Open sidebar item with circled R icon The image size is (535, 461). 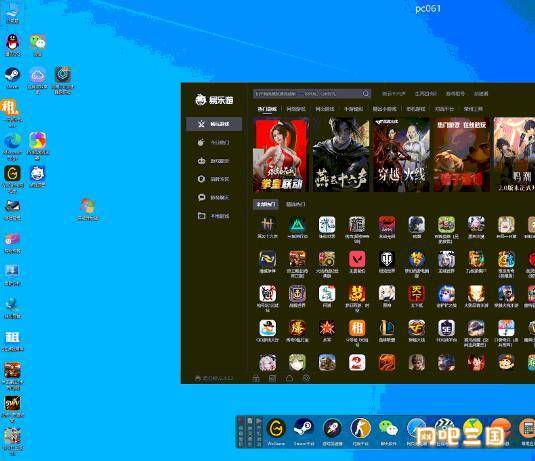click(x=214, y=179)
